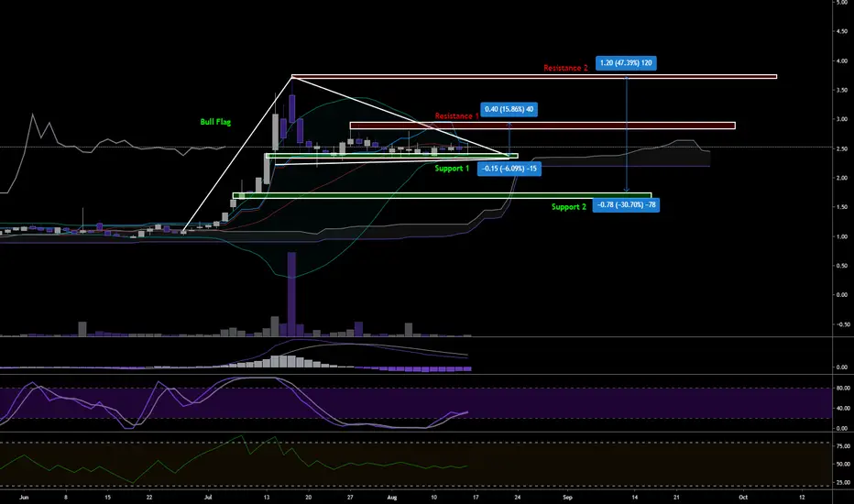Click the Sep date on time axis
854x504 pixels.
click(x=567, y=497)
